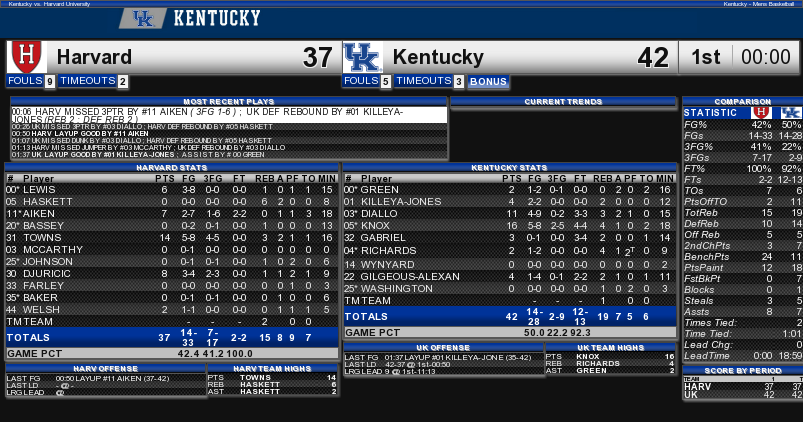Select the highlighted most recent play entry
The image size is (803, 422).
(x=228, y=114)
